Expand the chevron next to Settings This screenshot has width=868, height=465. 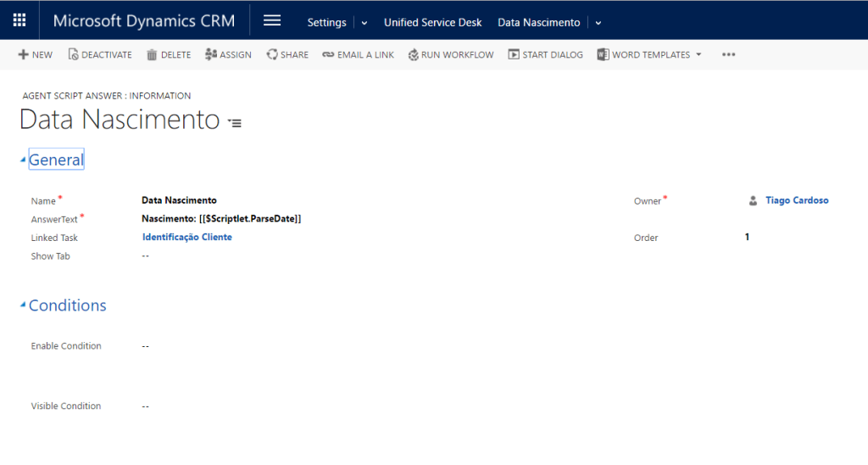(364, 23)
